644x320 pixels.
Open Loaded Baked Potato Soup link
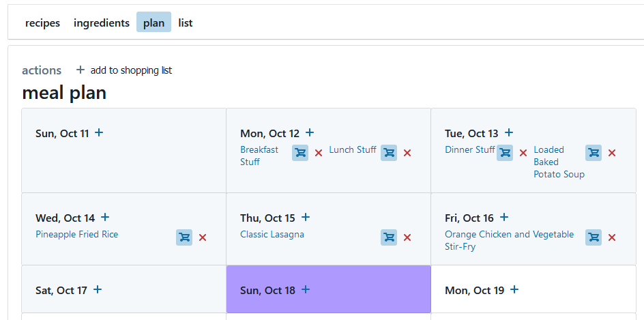coord(558,162)
